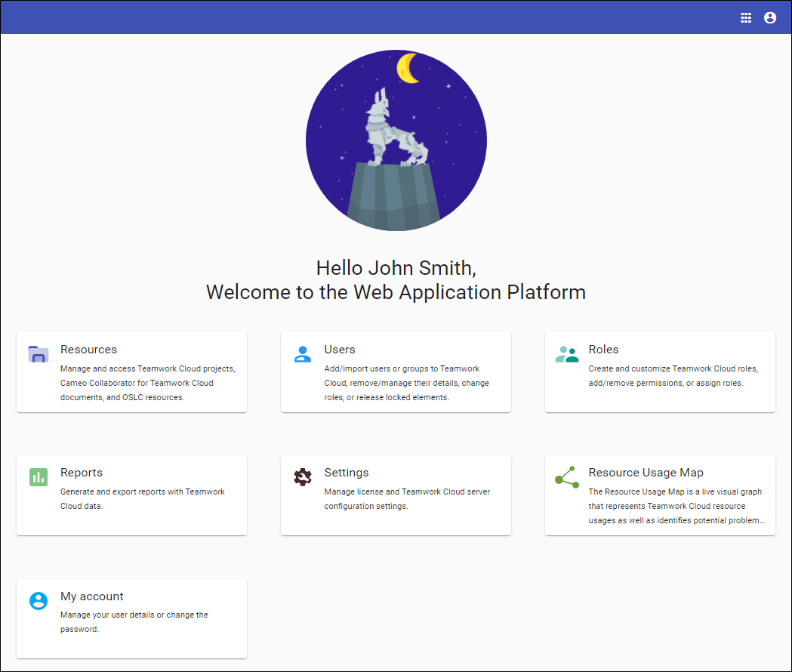Open the Reports card title

82,473
